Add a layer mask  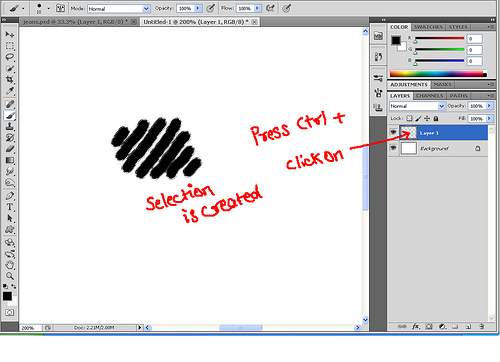(x=429, y=327)
